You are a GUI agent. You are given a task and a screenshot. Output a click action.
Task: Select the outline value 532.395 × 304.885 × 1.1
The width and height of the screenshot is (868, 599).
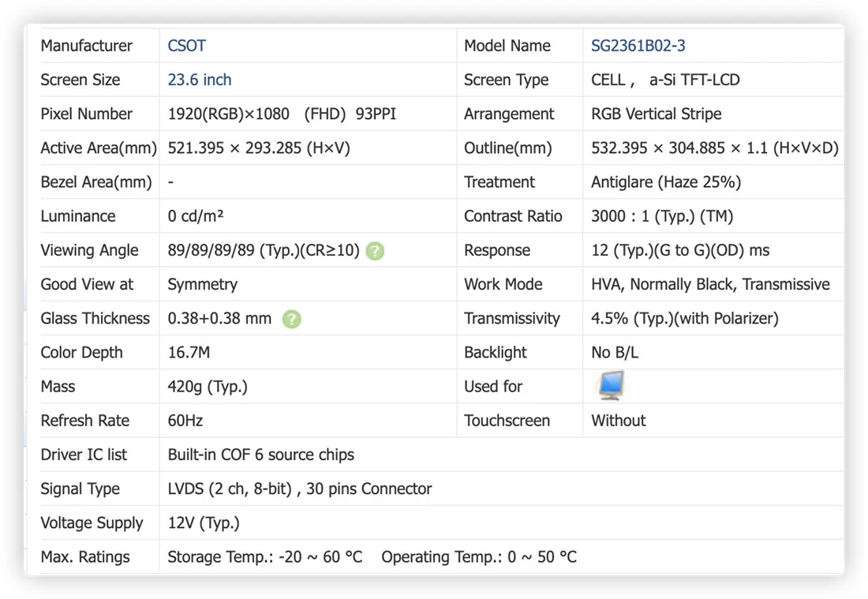point(715,148)
